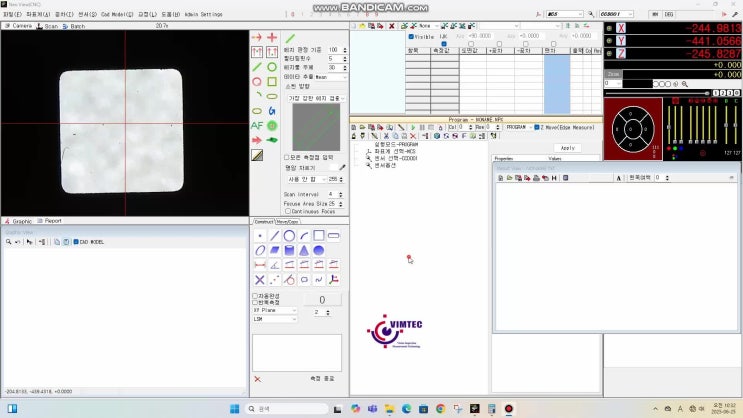Open the Admin Settings menu

click(x=203, y=14)
